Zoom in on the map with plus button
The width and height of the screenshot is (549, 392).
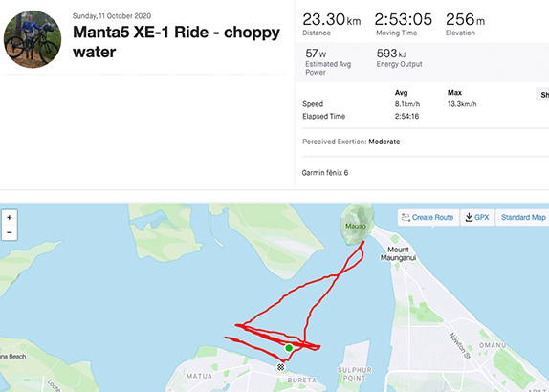(10, 218)
